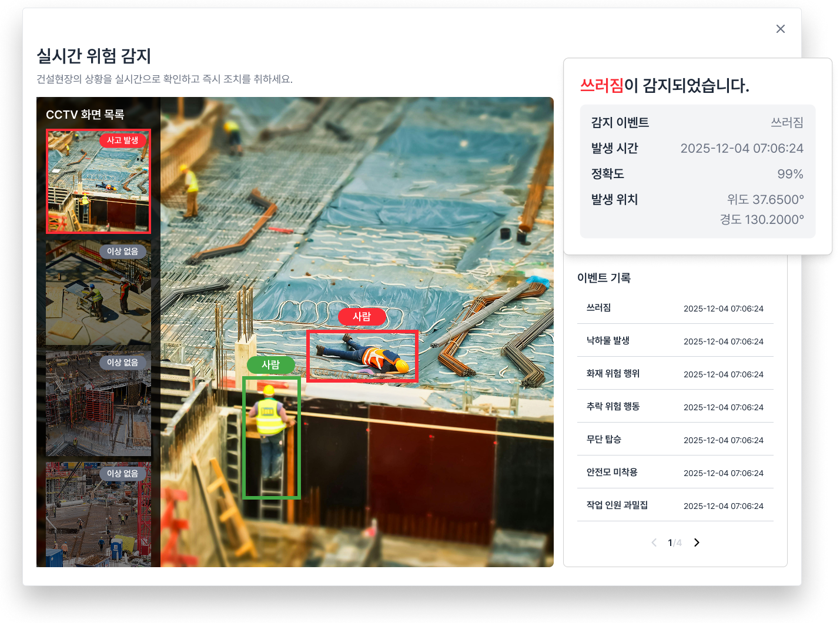Click the green 사람 label above ladder worker
Image resolution: width=840 pixels, height=623 pixels.
(270, 365)
